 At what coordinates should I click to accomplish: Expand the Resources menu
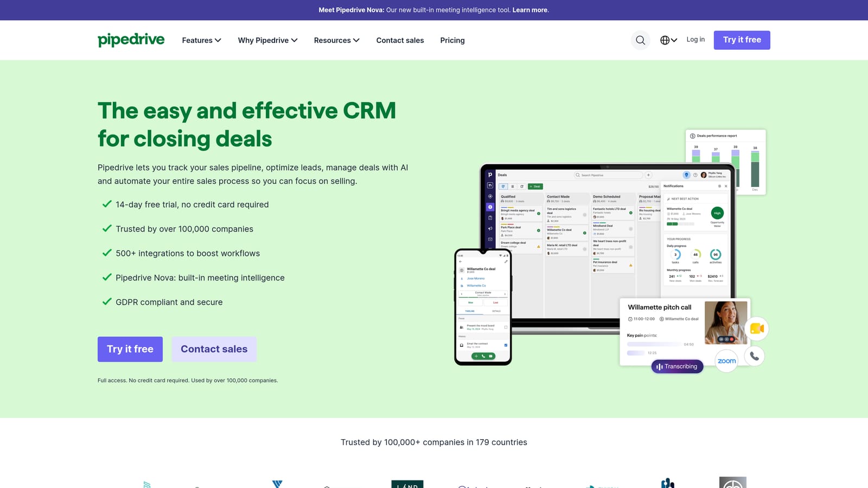(x=337, y=40)
